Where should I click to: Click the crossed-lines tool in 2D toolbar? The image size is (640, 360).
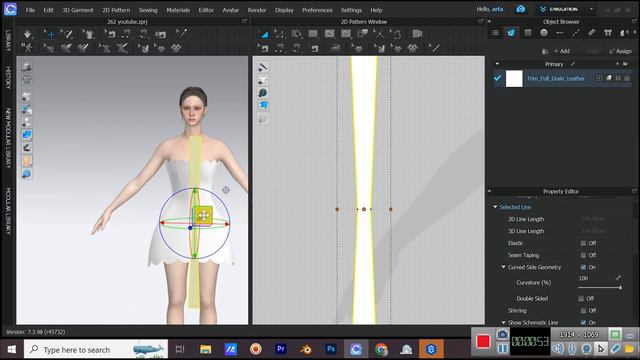(x=379, y=34)
